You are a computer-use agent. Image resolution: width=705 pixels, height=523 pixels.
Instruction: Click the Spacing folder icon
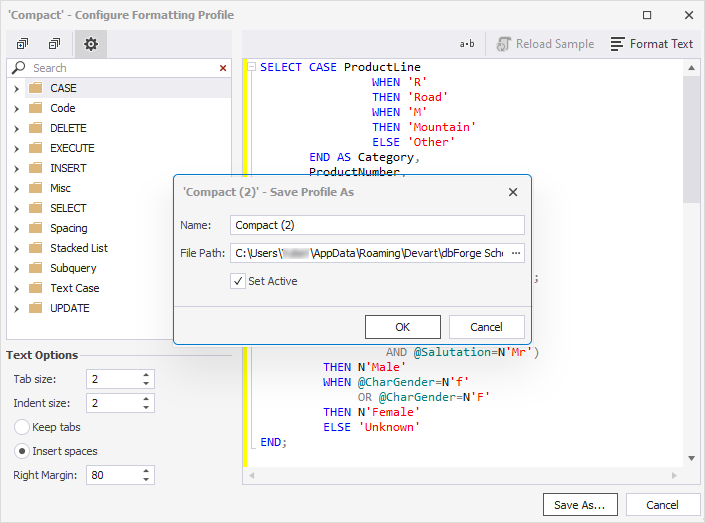[36, 228]
